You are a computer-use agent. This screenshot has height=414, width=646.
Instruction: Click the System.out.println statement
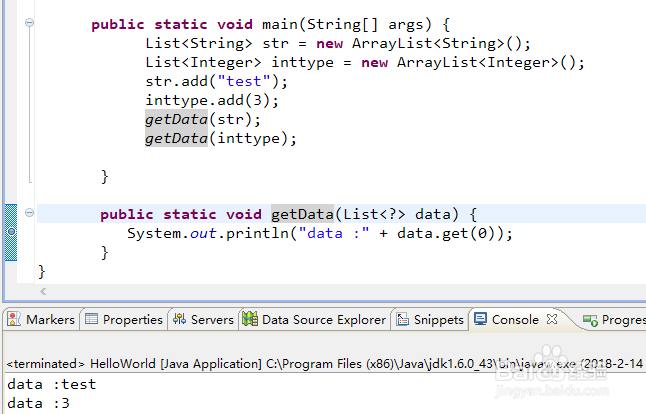(x=320, y=234)
